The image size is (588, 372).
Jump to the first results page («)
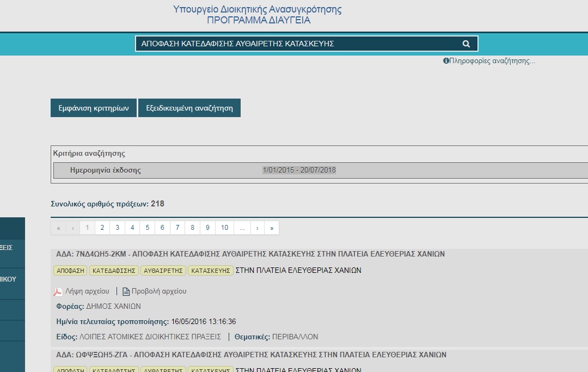tap(58, 228)
